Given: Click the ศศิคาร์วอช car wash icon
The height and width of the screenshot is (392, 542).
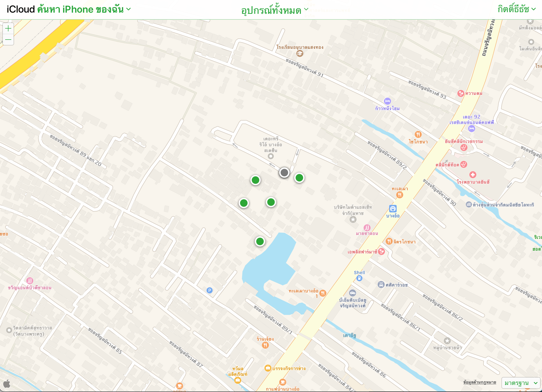Looking at the screenshot, I should pos(381,285).
